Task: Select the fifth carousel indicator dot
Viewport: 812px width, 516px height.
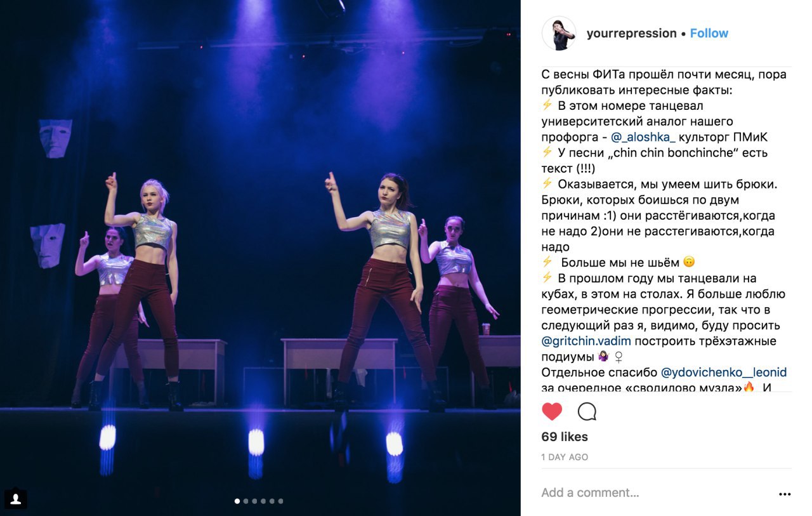Action: [x=272, y=501]
